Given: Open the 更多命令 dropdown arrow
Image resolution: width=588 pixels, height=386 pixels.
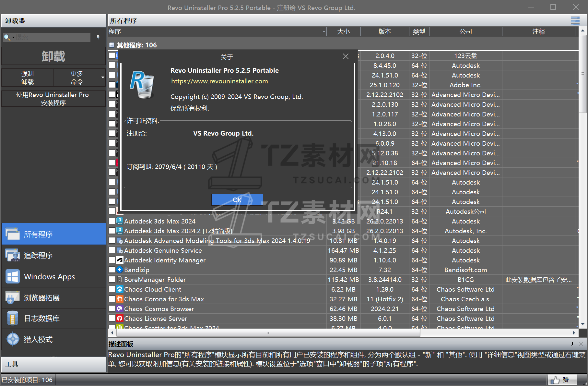Looking at the screenshot, I should pos(103,78).
